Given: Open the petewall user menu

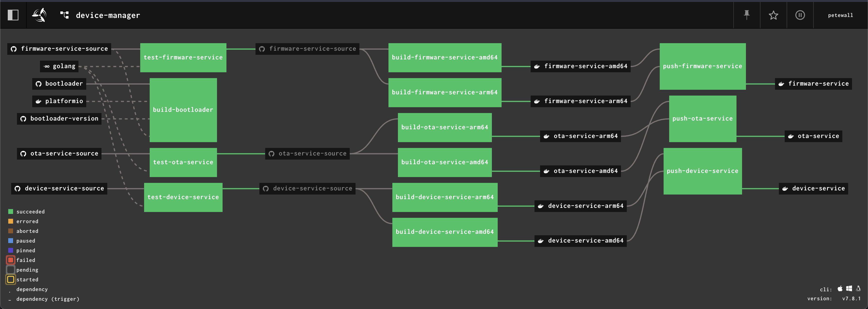Looking at the screenshot, I should [x=840, y=15].
